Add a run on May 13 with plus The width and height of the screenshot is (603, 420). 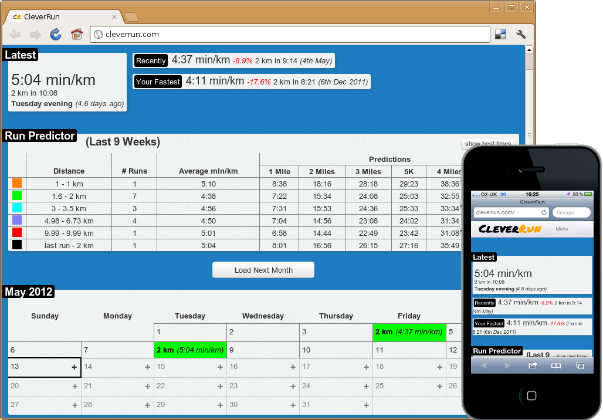coord(74,367)
